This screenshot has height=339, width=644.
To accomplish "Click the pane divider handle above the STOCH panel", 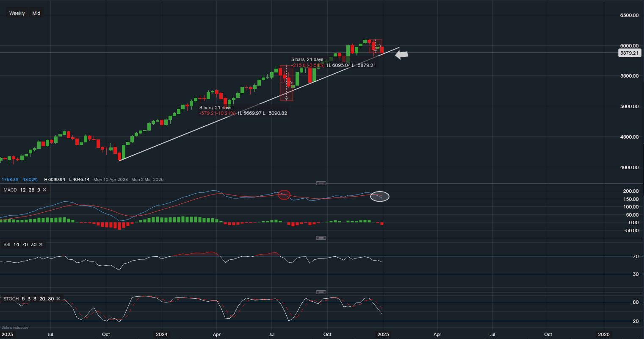I will 321,292.
